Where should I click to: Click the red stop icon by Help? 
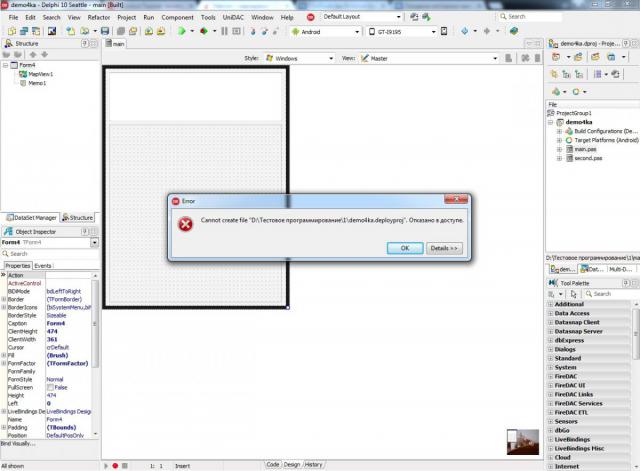311,17
